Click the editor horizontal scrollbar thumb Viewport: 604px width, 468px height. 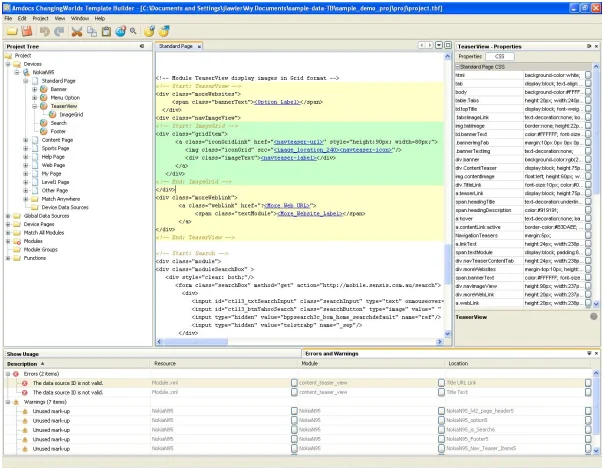pyautogui.click(x=195, y=342)
